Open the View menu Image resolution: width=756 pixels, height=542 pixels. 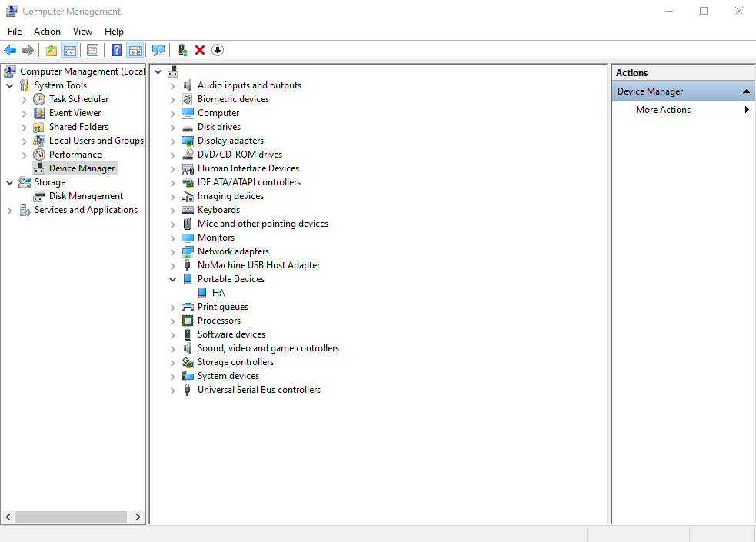(x=82, y=31)
